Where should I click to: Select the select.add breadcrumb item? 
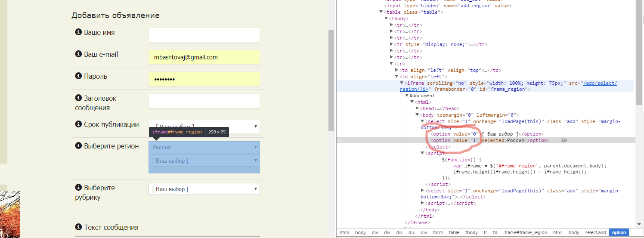[595, 232]
